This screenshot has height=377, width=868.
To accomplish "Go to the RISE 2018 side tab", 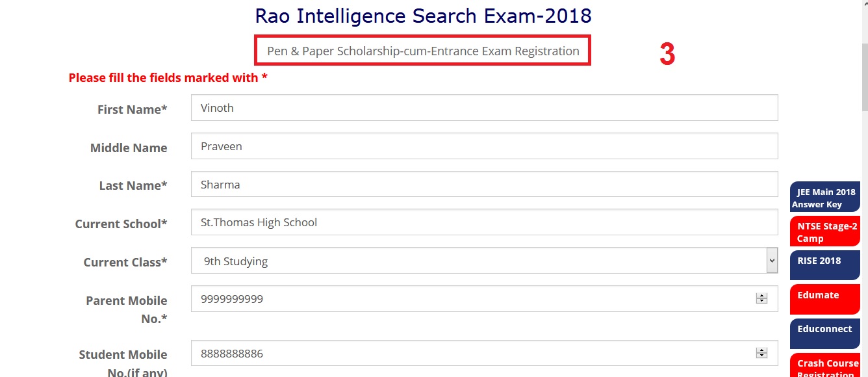I will pos(825,265).
